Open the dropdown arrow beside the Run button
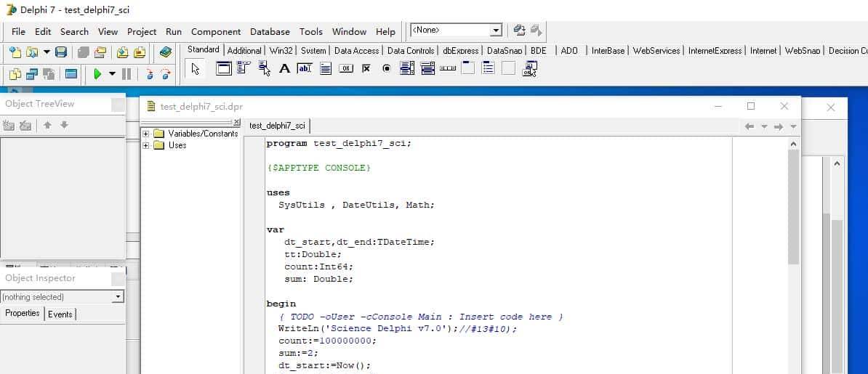Image resolution: width=868 pixels, height=374 pixels. (112, 73)
